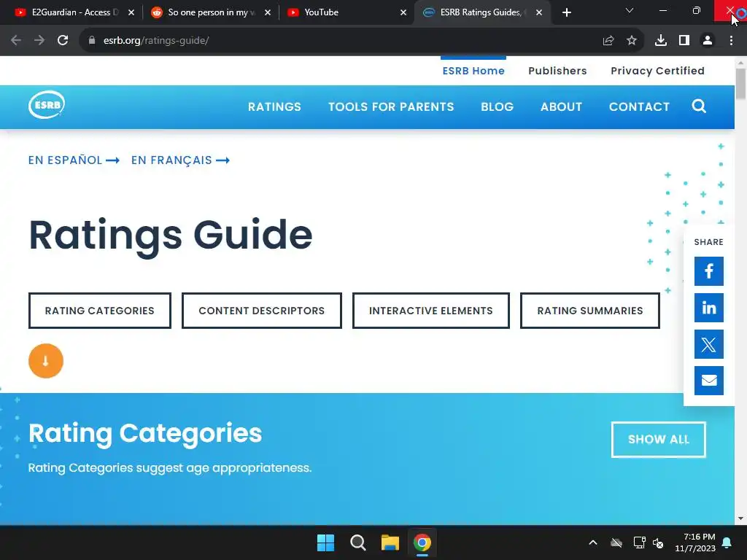
Task: Click the page vertical scrollbar thumb
Action: 740,84
